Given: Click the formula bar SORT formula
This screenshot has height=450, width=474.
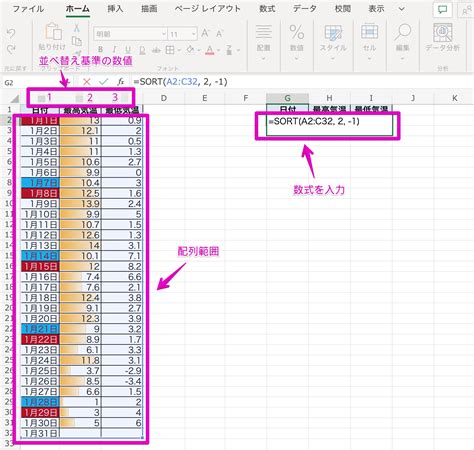Looking at the screenshot, I should pyautogui.click(x=180, y=82).
